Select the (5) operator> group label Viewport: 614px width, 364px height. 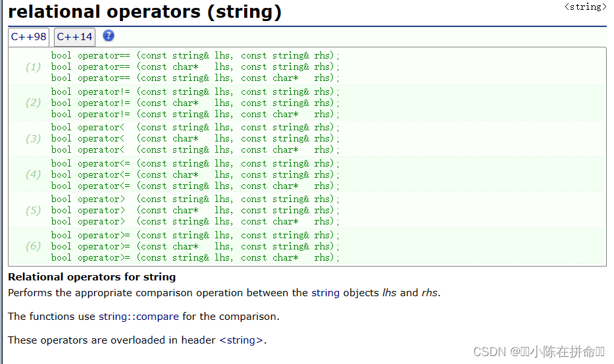[x=33, y=211]
